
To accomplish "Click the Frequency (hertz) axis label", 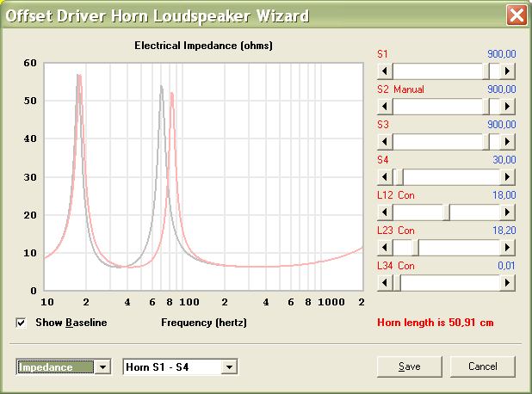I will 204,323.
